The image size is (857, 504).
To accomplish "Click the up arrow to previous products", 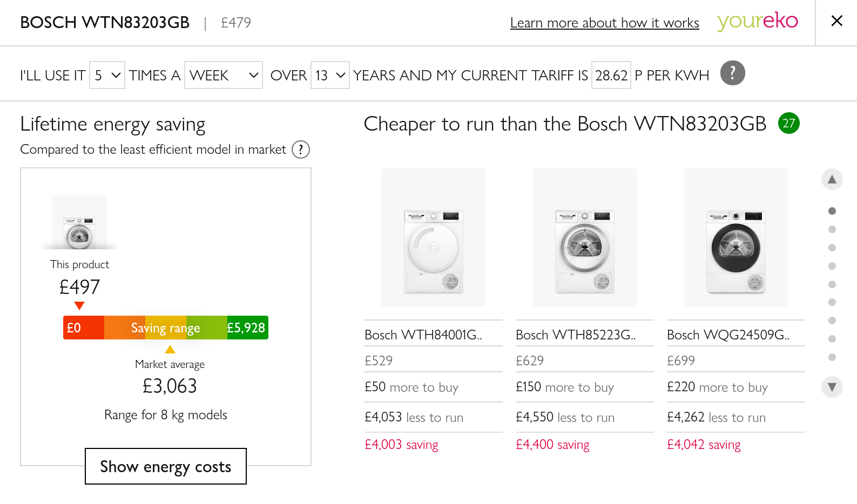I will pyautogui.click(x=832, y=179).
